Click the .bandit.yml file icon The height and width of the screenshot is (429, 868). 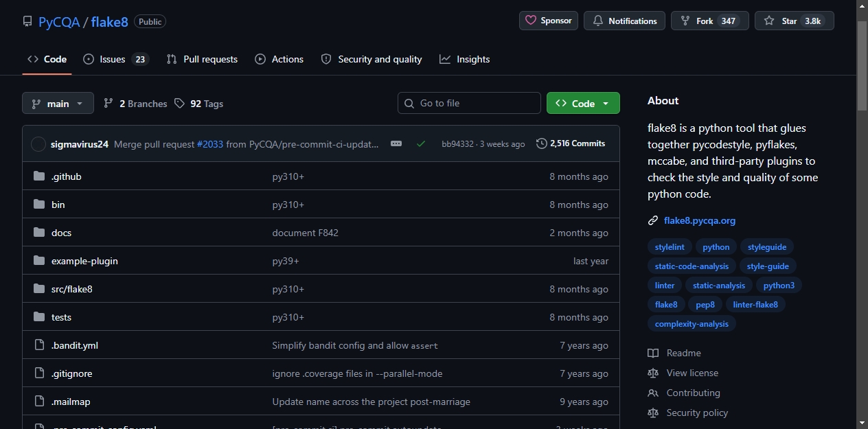coord(39,345)
